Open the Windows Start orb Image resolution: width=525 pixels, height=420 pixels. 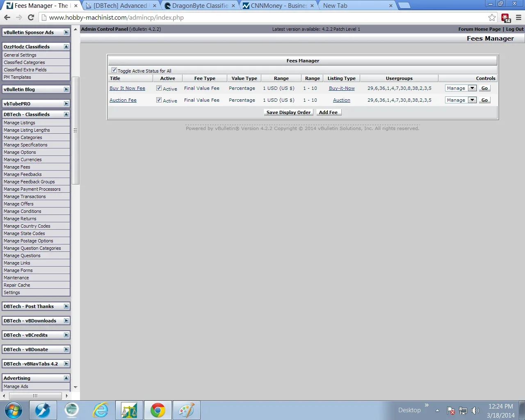(x=13, y=410)
